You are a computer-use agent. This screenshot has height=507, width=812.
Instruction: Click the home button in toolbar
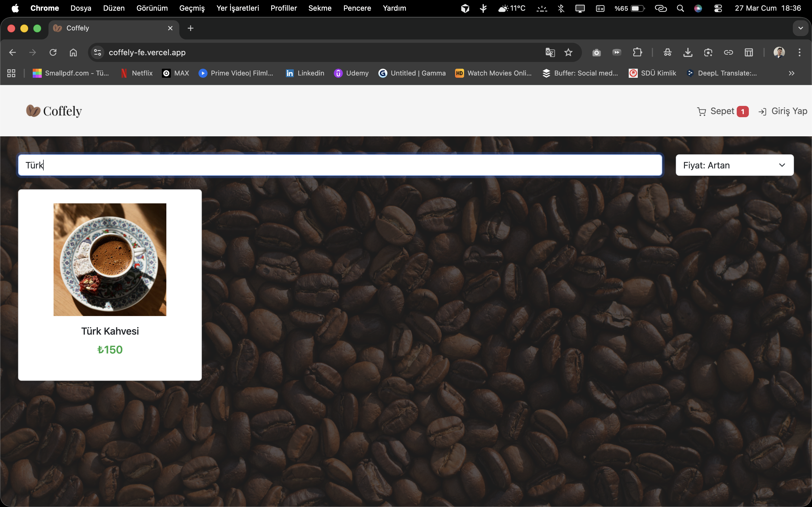tap(73, 53)
